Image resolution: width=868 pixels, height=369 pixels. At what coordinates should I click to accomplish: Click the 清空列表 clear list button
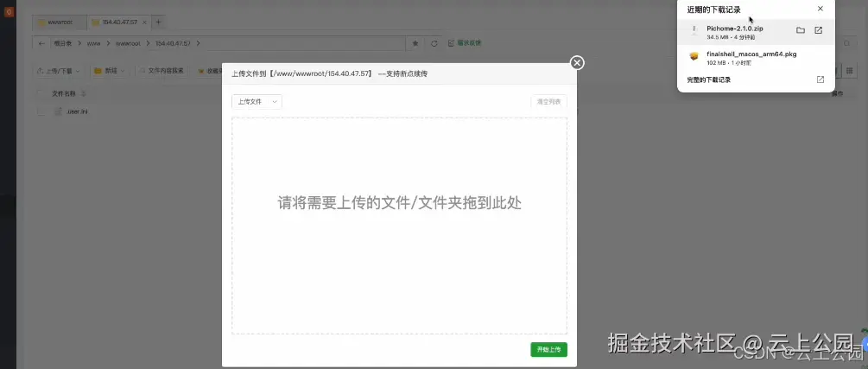click(548, 102)
